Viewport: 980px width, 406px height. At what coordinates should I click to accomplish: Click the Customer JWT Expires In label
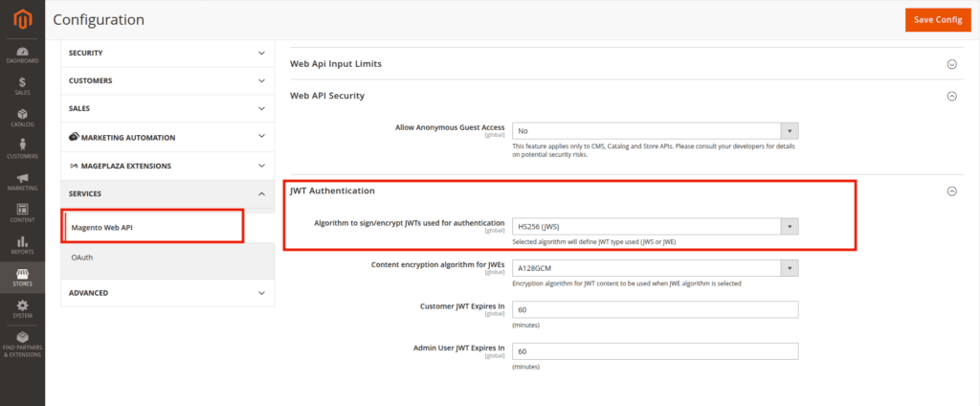coord(462,306)
